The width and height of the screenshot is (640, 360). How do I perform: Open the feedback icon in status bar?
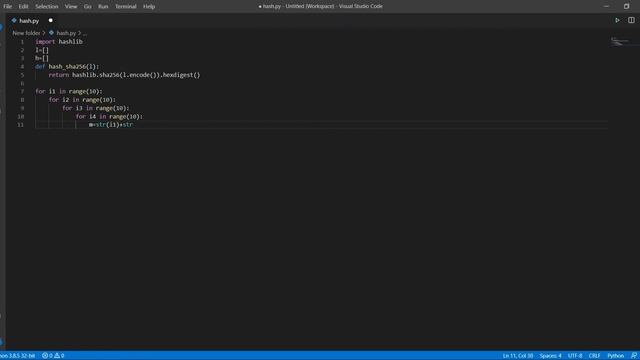(633, 356)
